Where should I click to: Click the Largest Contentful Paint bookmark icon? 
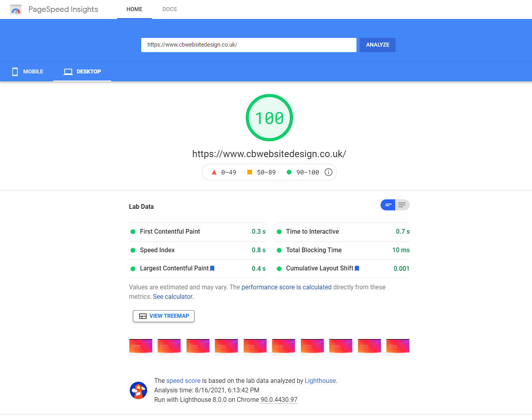[212, 268]
